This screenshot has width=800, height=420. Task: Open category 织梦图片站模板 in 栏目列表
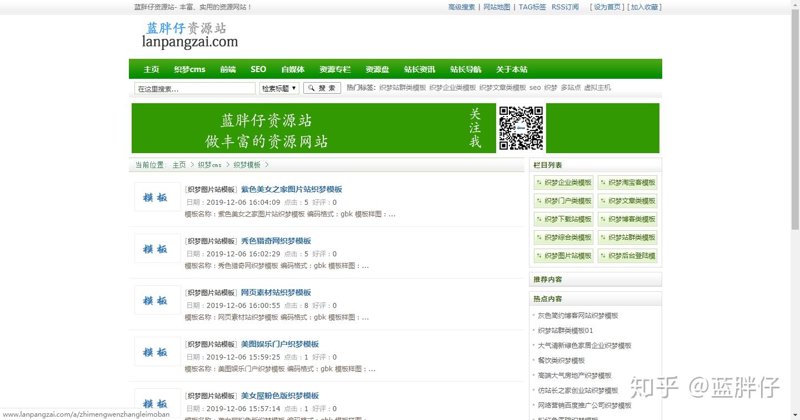(x=564, y=256)
